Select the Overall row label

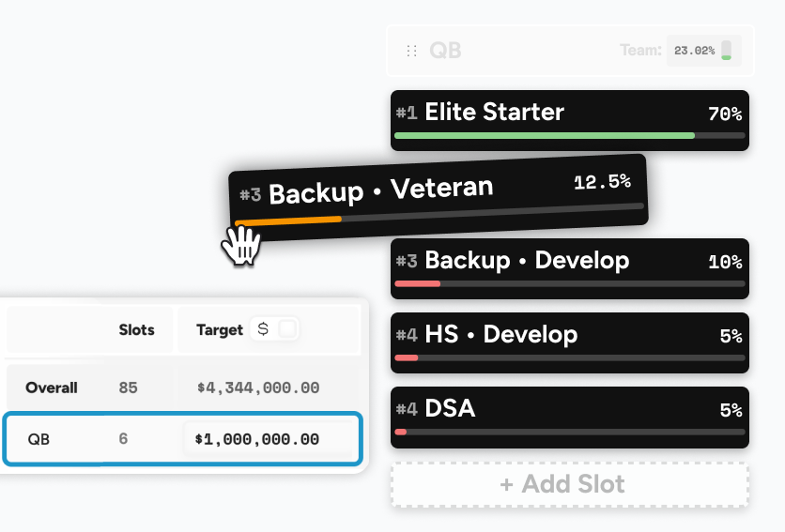tap(52, 388)
